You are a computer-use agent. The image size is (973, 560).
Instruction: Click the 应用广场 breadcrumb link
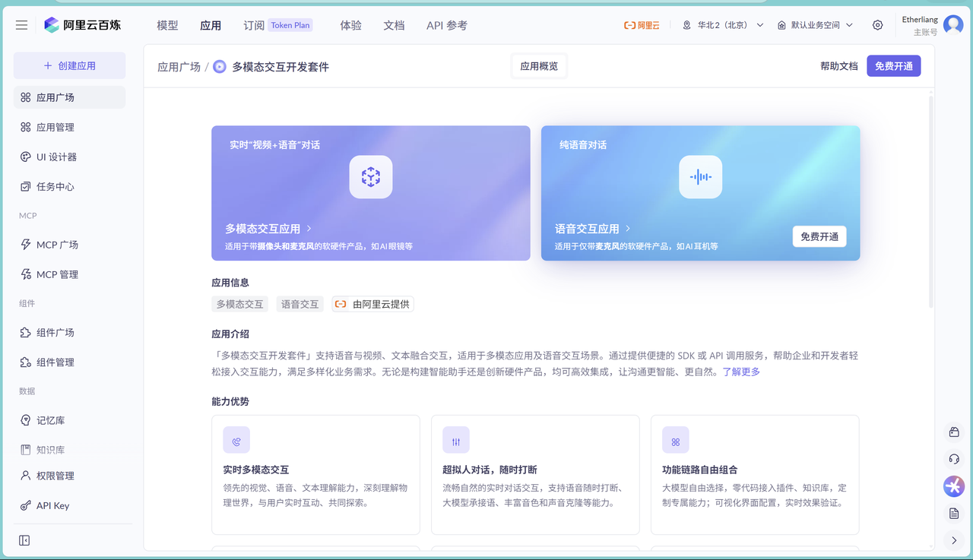coord(179,67)
